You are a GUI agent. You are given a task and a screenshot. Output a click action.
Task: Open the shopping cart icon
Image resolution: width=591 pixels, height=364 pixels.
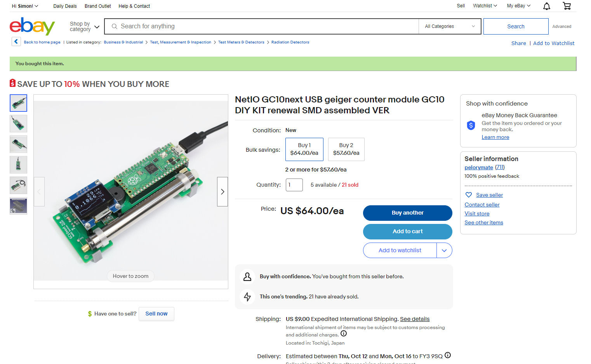(x=567, y=6)
